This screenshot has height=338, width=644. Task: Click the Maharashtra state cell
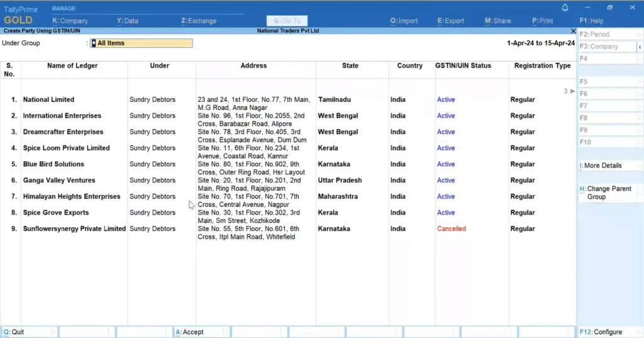point(338,196)
